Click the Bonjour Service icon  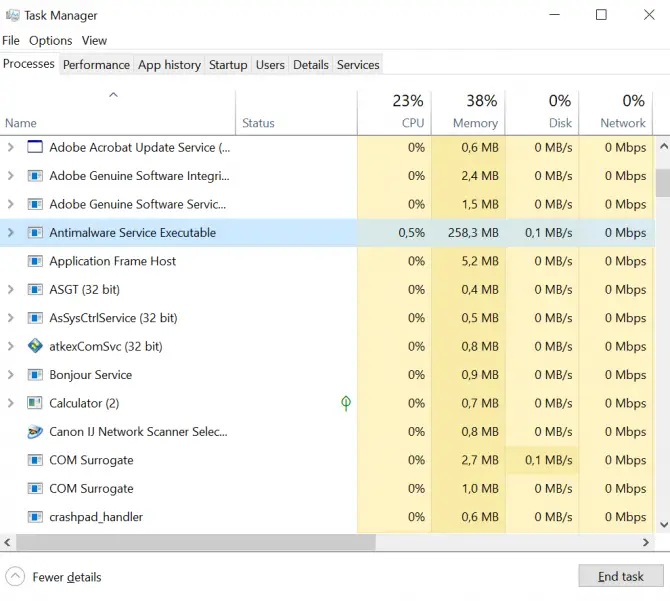pos(35,375)
